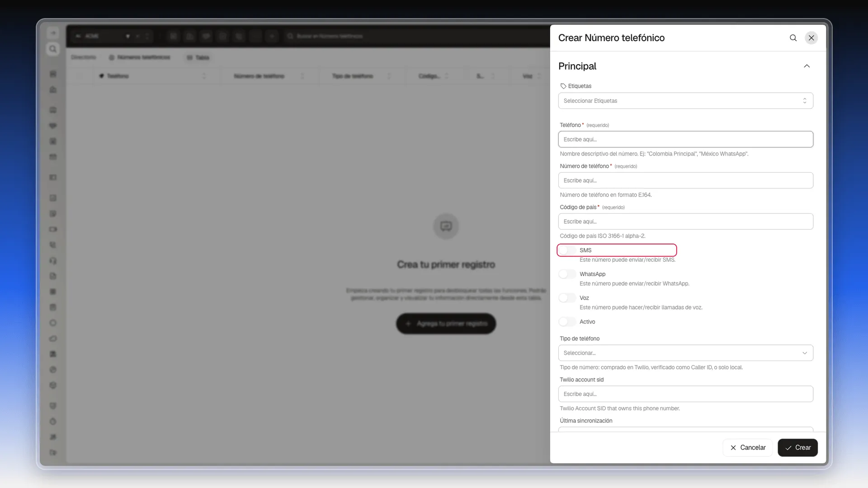This screenshot has height=488, width=868.
Task: Switch on the Activo toggle
Action: pos(567,322)
